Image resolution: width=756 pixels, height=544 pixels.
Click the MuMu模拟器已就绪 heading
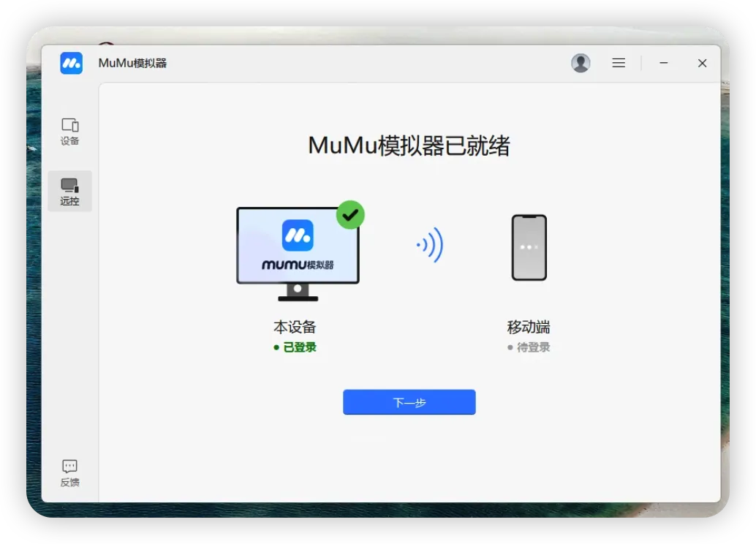point(409,146)
